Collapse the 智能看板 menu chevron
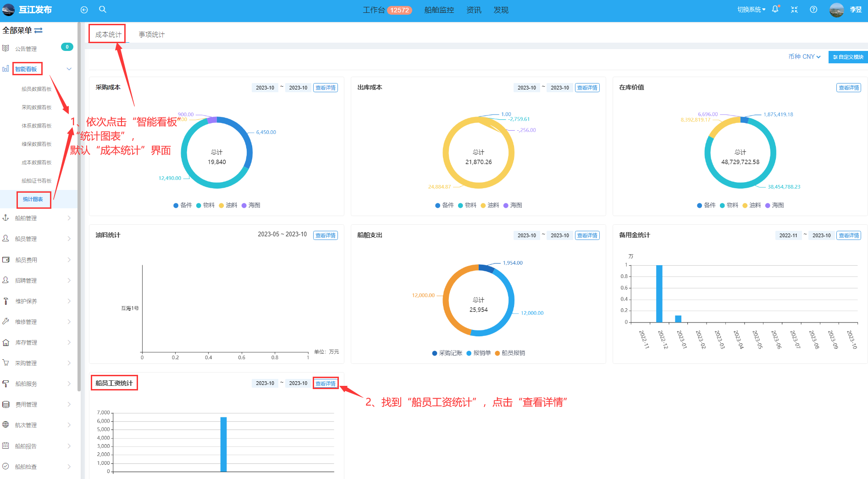The width and height of the screenshot is (868, 479). click(69, 69)
